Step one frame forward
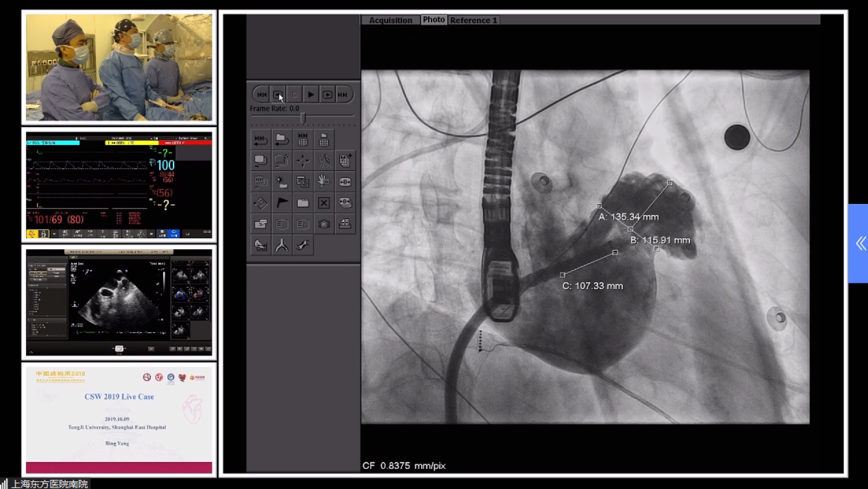 pos(327,95)
